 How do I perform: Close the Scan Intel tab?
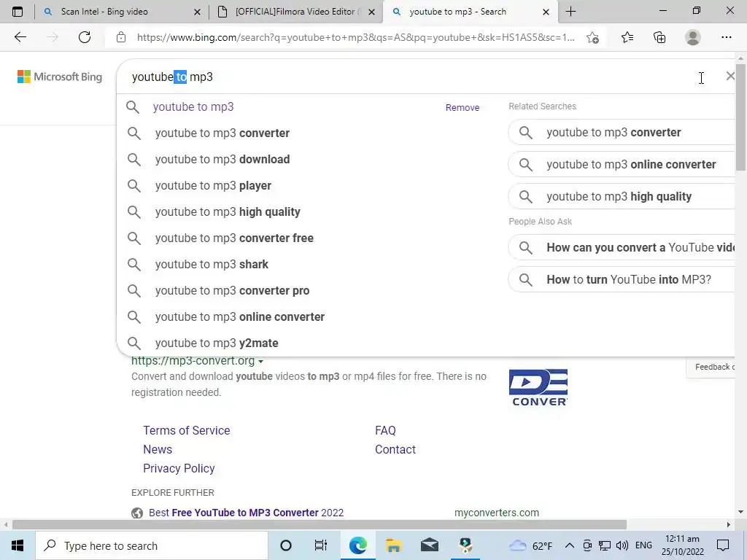click(x=197, y=12)
